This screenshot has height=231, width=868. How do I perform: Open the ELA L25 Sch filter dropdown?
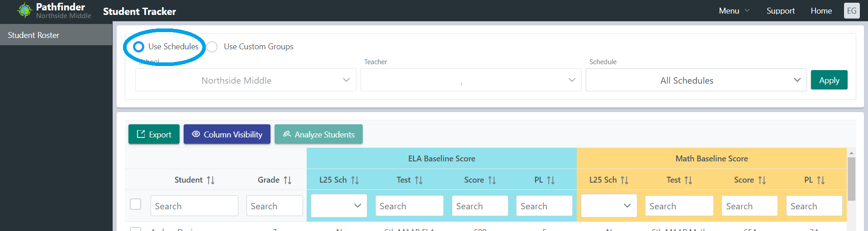click(x=339, y=206)
